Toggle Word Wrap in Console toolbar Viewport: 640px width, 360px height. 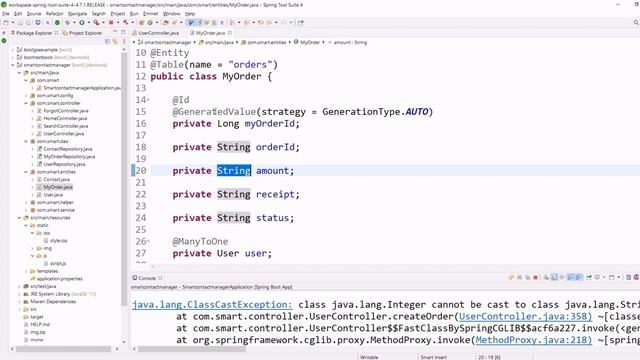tap(562, 278)
